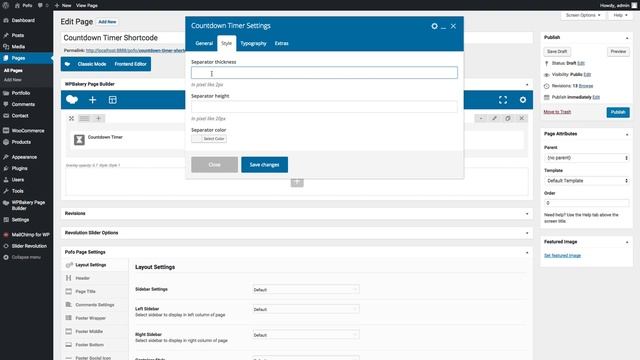Viewport: 640px width, 360px height.
Task: Collapse the row with the toggle arrow
Action: click(x=481, y=118)
